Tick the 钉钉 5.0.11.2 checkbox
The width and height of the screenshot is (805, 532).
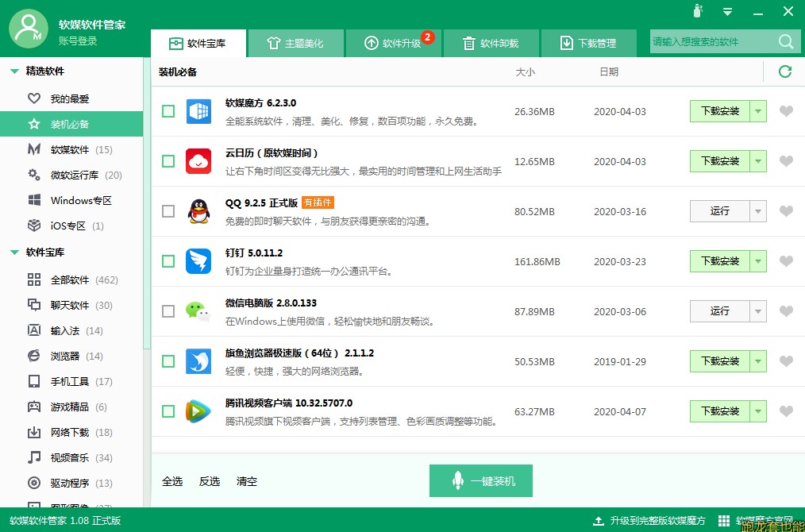168,261
